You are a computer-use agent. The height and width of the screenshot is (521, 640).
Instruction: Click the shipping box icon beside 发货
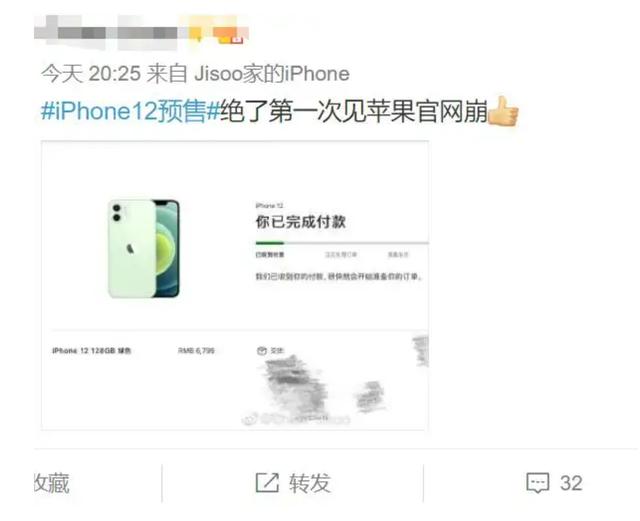point(262,350)
